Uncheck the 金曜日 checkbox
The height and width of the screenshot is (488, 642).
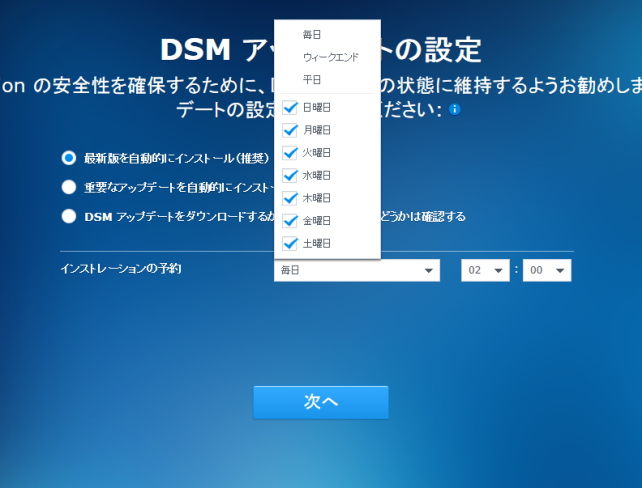[290, 221]
